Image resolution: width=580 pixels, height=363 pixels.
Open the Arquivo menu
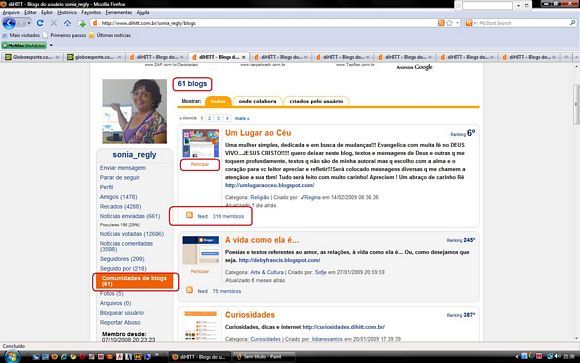click(x=11, y=12)
